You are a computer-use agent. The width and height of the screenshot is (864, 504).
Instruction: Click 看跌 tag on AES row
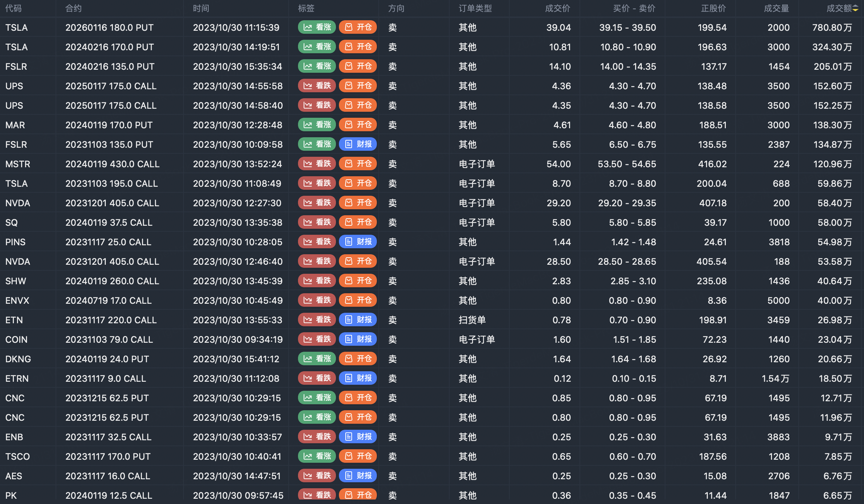tap(317, 476)
